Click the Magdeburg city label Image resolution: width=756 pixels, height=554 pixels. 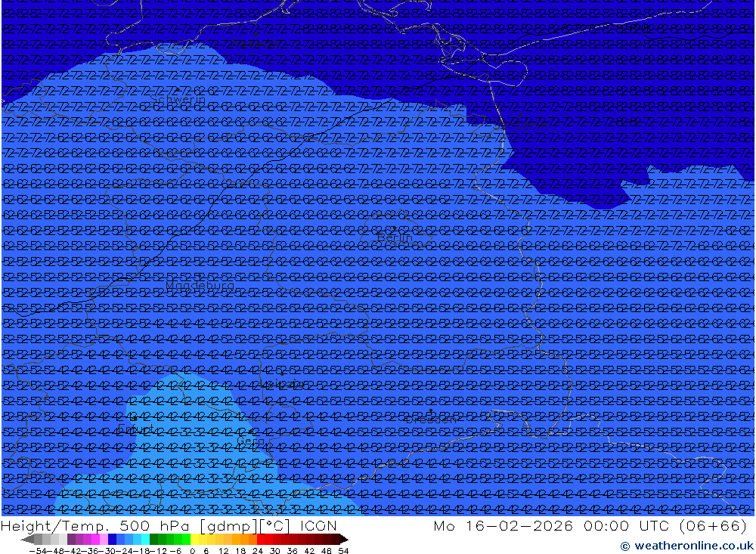click(x=200, y=285)
